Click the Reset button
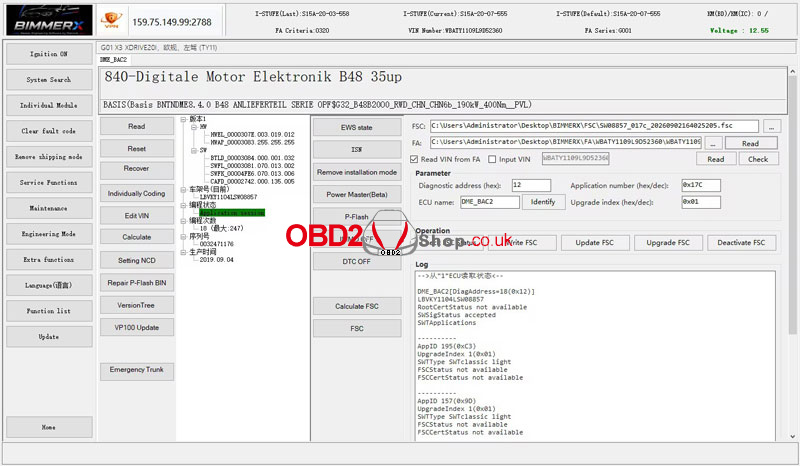This screenshot has height=466, width=800. 137,149
